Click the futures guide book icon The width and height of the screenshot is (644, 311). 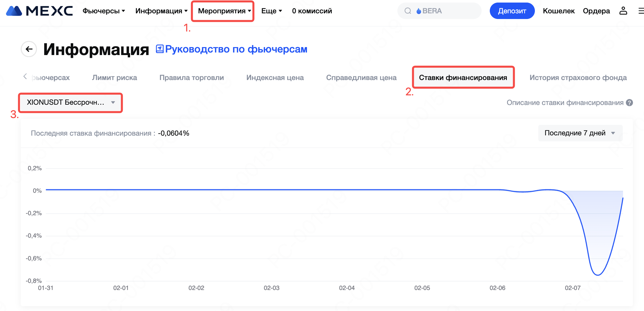[160, 49]
